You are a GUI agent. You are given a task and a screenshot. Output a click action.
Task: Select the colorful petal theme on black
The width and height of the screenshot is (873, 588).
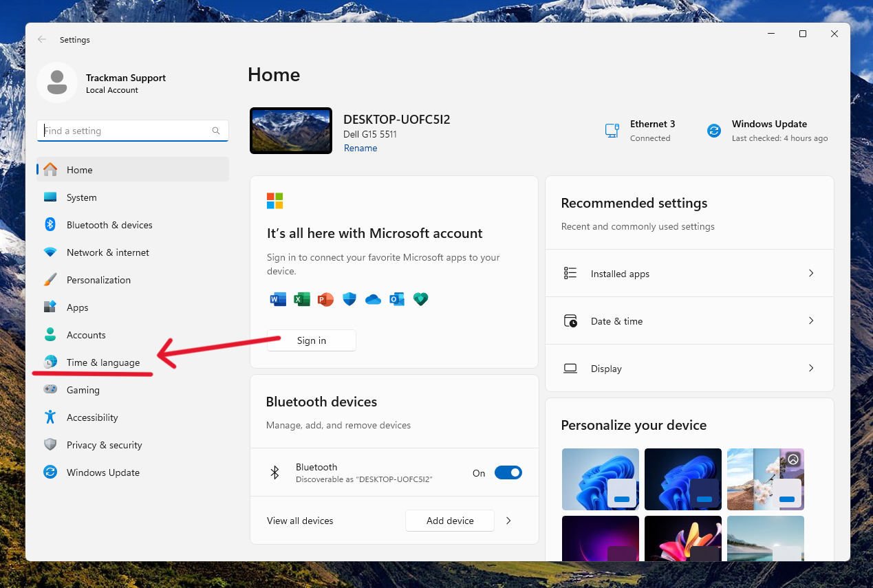(x=683, y=538)
